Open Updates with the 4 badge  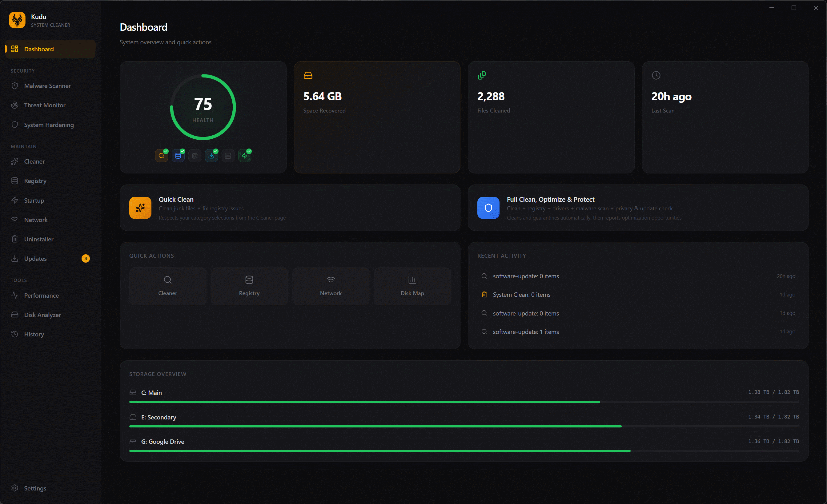(35, 259)
